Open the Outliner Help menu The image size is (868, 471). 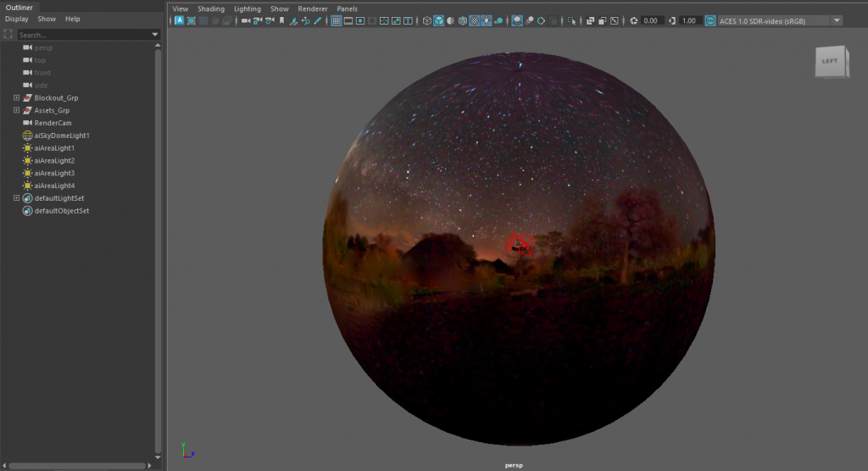click(73, 19)
